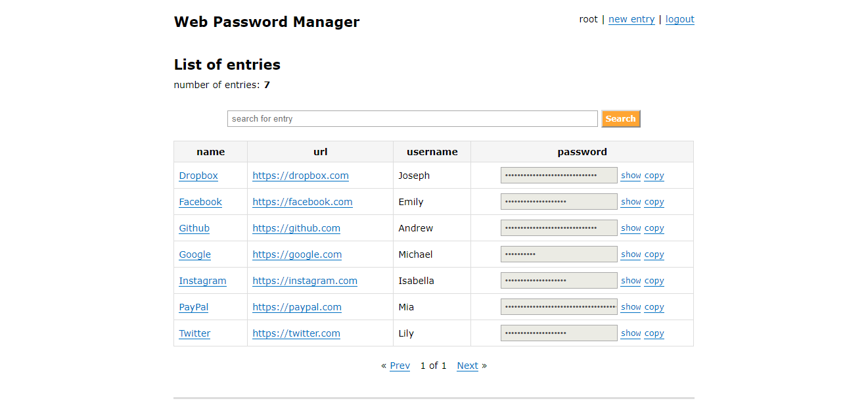The height and width of the screenshot is (405, 868).
Task: Show the Github password
Action: 631,228
